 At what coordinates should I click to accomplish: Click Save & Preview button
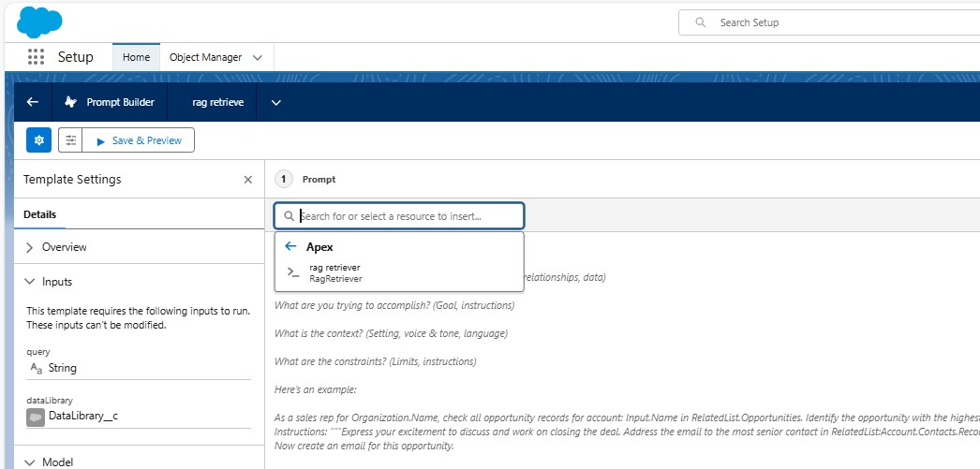coord(139,140)
